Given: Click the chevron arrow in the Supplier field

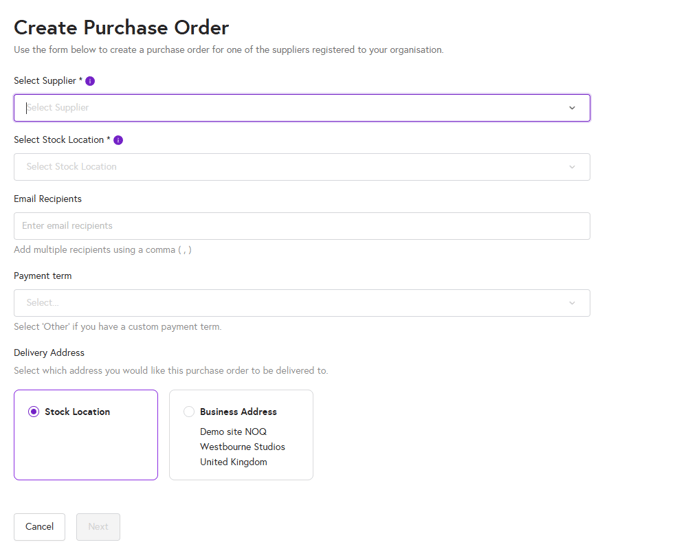Looking at the screenshot, I should pos(572,108).
